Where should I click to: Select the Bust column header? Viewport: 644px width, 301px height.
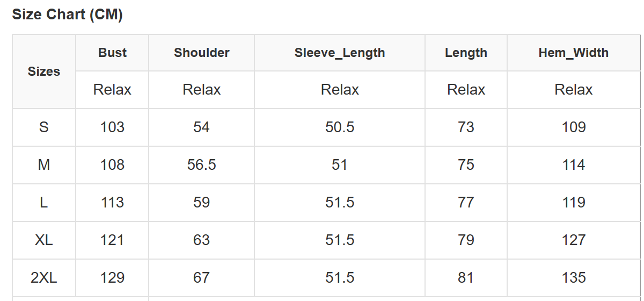pos(112,53)
